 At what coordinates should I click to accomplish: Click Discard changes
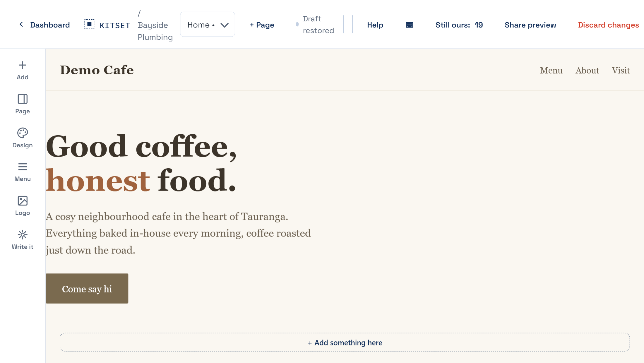point(608,25)
